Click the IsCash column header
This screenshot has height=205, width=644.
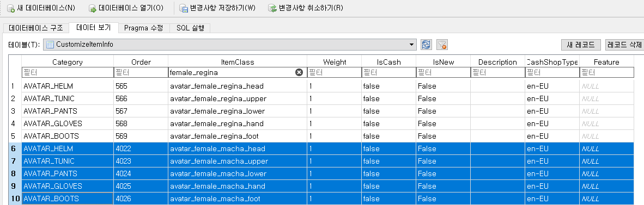tap(388, 63)
